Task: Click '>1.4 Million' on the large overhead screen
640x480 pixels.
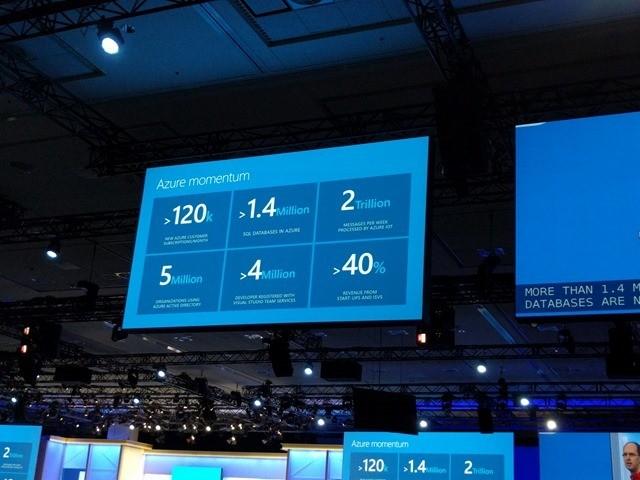Action: (274, 208)
